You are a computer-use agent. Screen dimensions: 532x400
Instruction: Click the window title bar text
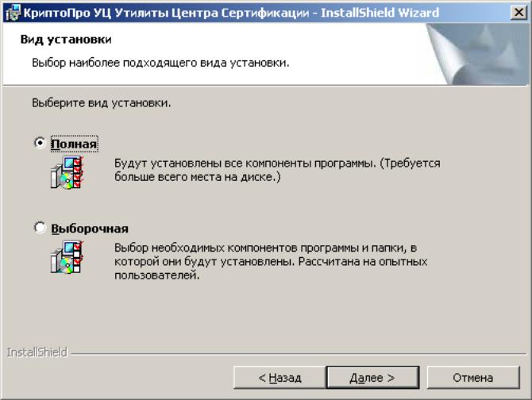pos(231,13)
